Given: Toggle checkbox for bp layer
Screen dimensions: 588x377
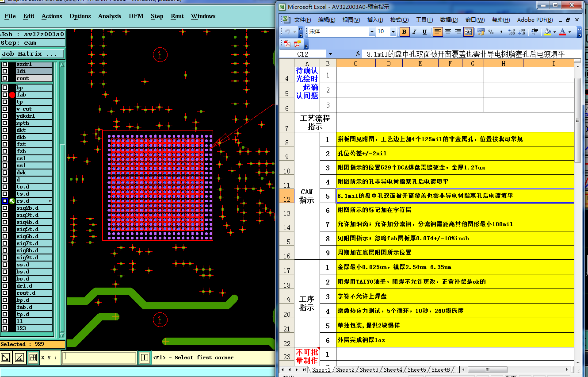Looking at the screenshot, I should [x=5, y=88].
